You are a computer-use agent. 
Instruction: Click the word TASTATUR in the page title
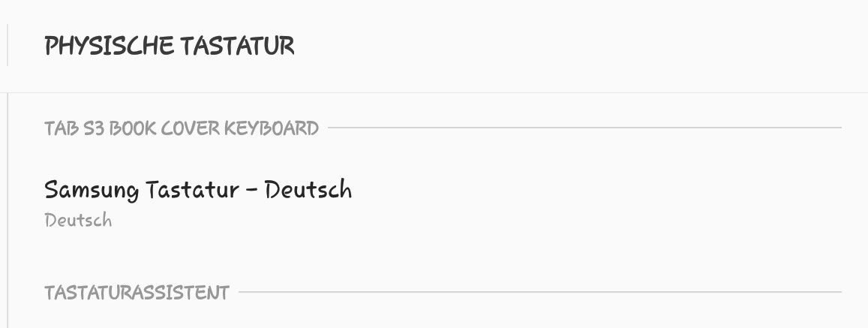[x=238, y=46]
